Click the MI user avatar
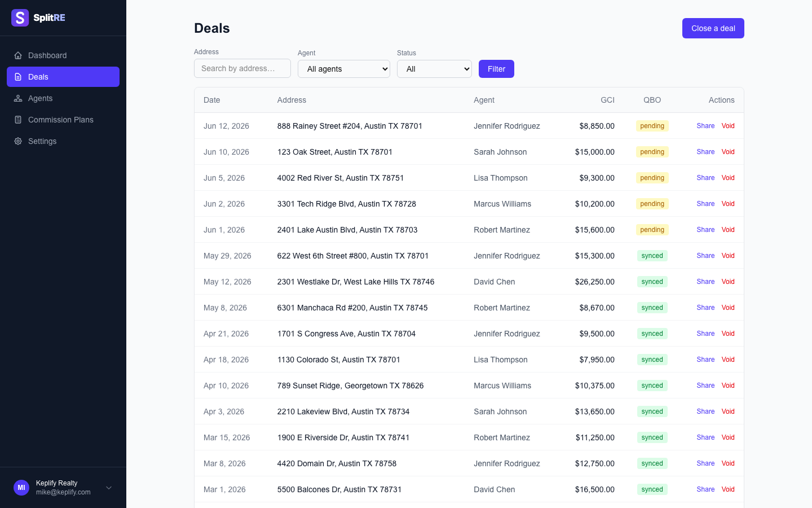The width and height of the screenshot is (812, 508). (21, 488)
